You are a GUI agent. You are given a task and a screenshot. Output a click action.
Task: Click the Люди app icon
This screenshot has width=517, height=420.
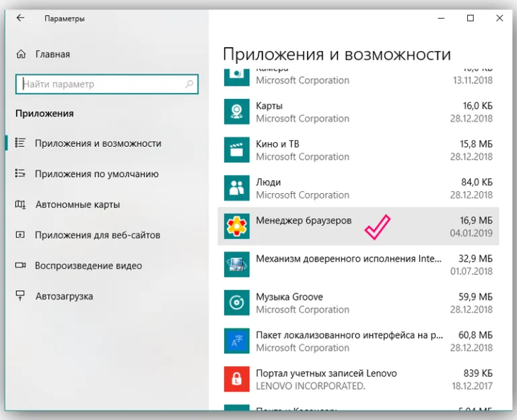tap(237, 188)
